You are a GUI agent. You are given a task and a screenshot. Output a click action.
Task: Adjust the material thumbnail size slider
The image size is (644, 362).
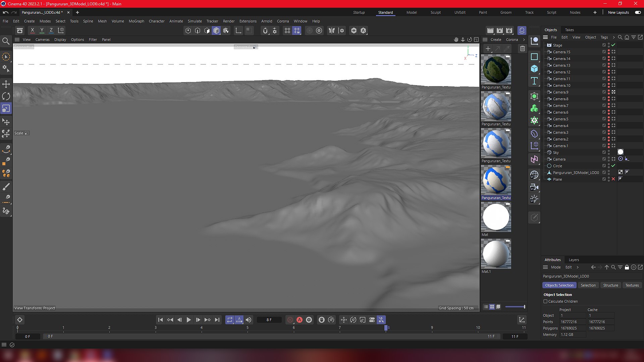point(515,307)
